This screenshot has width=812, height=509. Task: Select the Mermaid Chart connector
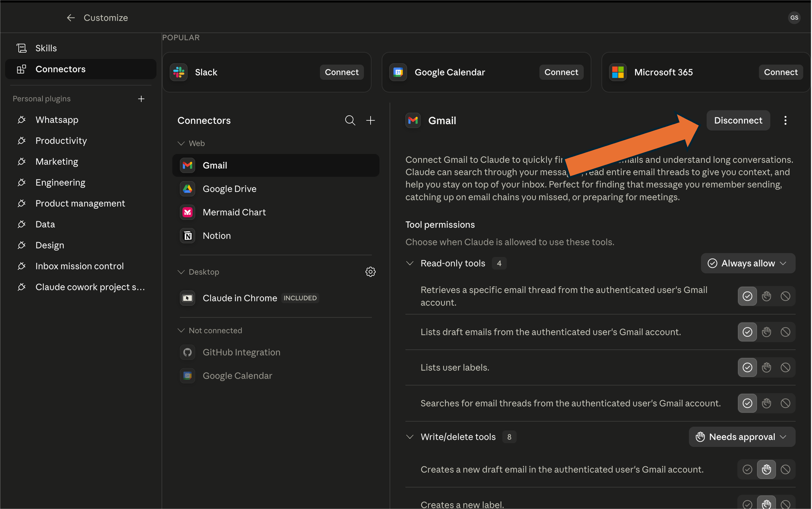click(x=275, y=212)
